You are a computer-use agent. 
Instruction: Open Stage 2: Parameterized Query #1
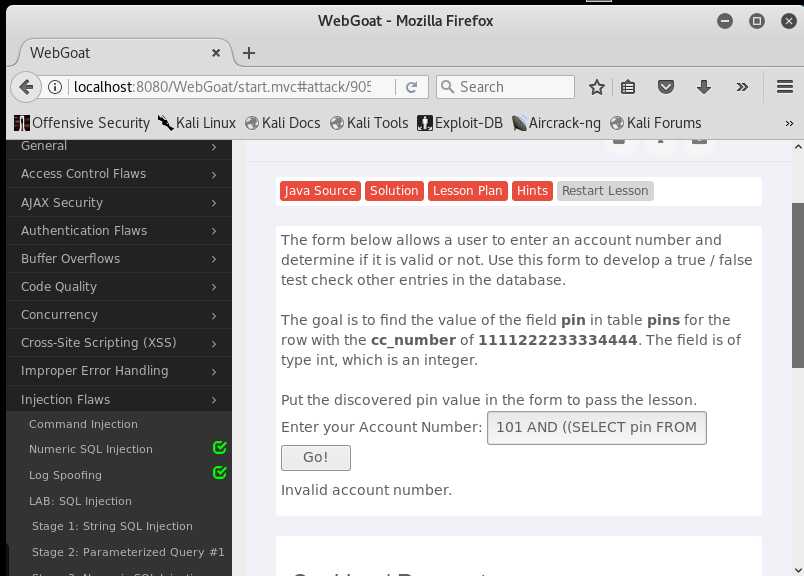click(128, 552)
